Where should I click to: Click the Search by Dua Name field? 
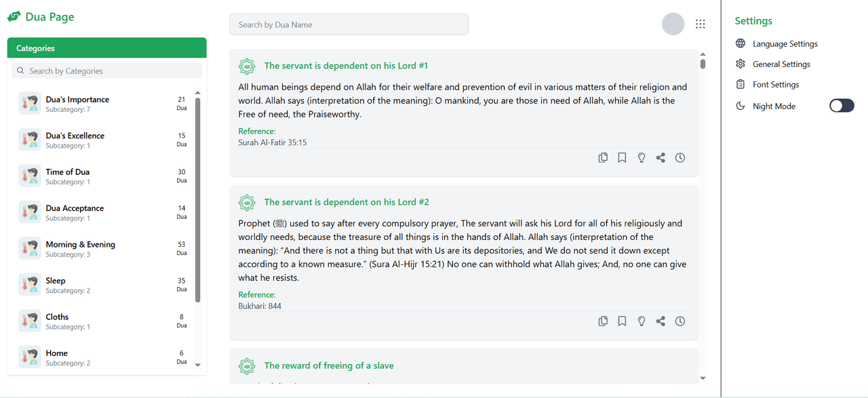point(349,24)
